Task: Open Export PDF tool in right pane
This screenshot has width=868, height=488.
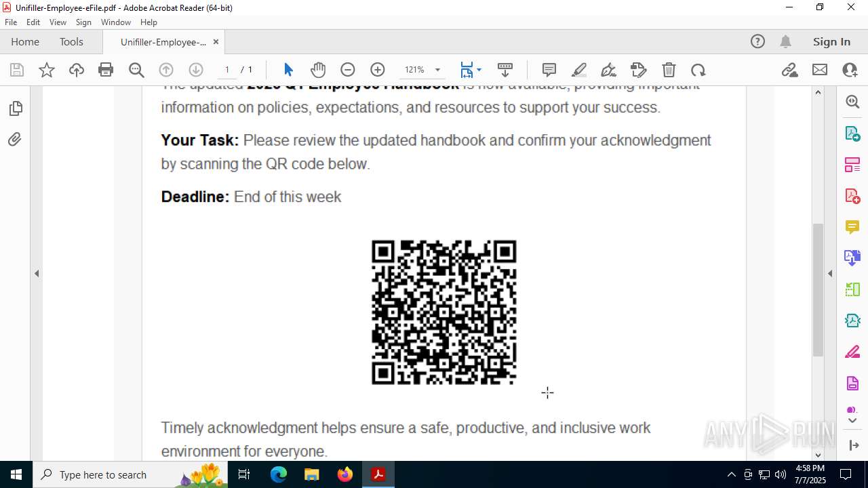Action: coord(852,133)
